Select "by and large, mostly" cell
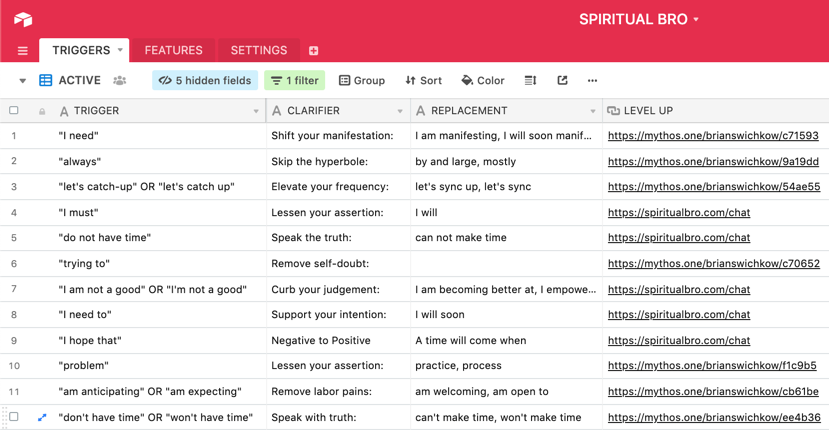Viewport: 829px width, 430px height. [506, 162]
